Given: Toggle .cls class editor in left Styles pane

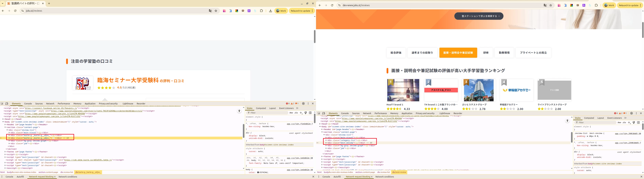Looking at the screenshot, I should (x=296, y=113).
